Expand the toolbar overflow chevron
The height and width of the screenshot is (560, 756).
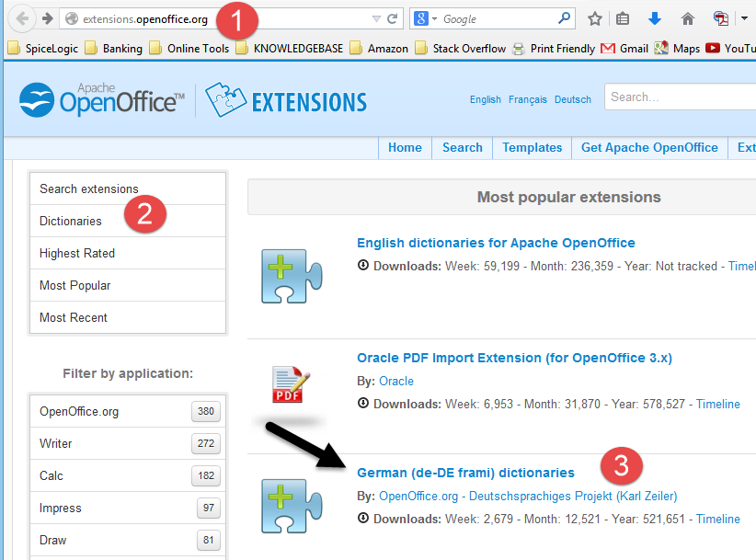745,17
